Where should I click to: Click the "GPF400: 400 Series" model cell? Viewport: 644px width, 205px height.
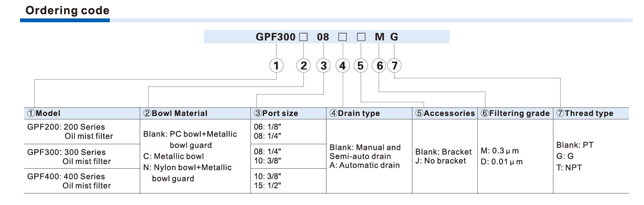tap(66, 176)
